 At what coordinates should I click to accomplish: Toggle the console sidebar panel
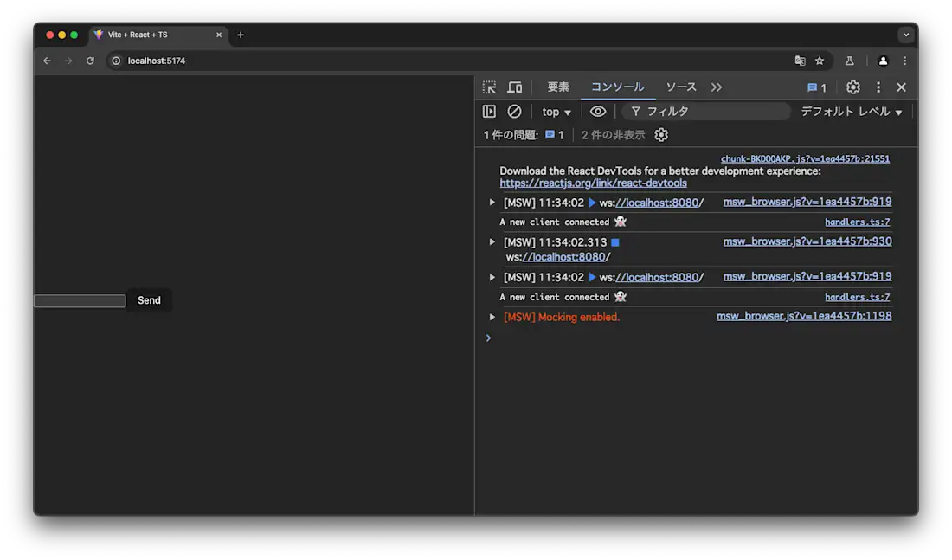coord(489,111)
